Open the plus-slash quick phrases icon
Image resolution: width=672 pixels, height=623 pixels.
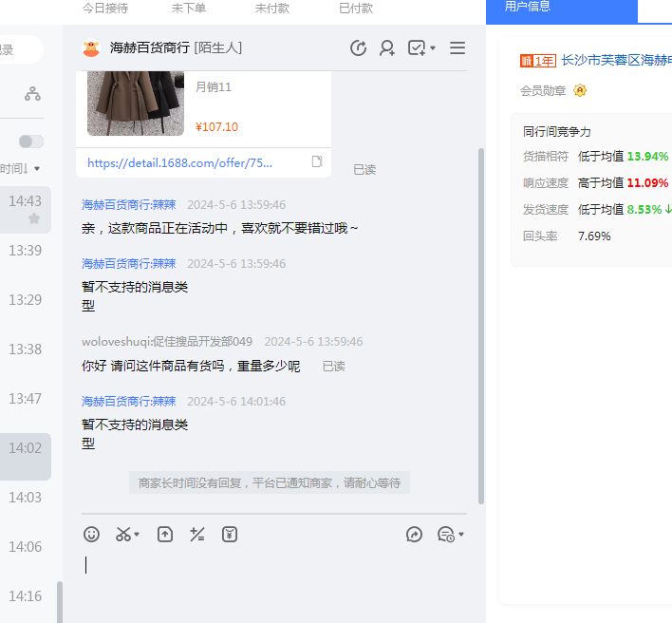(x=197, y=535)
